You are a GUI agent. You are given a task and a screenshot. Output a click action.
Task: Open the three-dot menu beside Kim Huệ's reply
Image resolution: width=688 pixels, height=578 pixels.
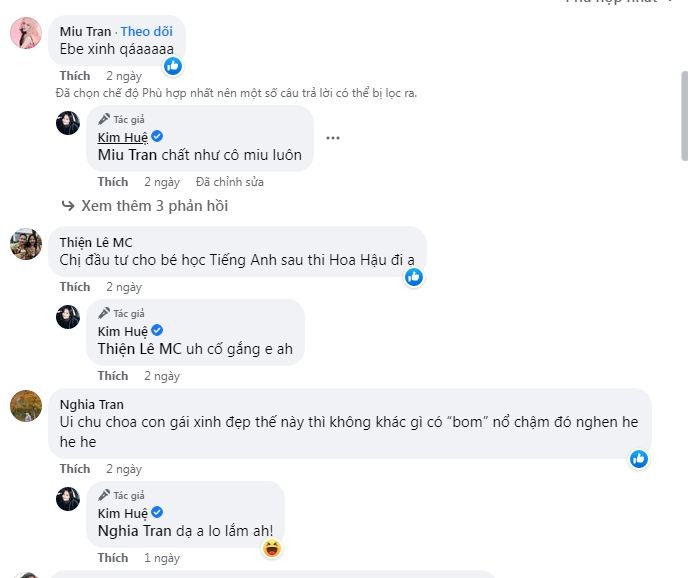coord(333,138)
